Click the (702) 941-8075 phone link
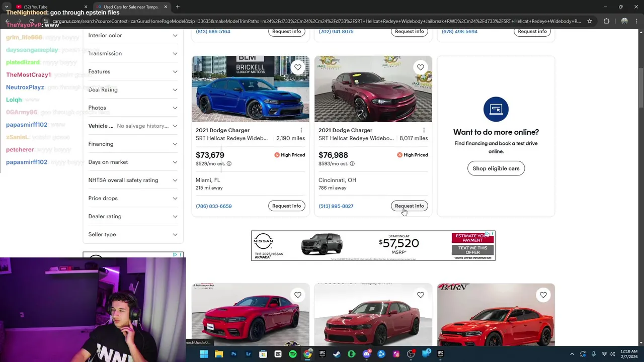Screen dimensions: 644x362 [x=336, y=31]
